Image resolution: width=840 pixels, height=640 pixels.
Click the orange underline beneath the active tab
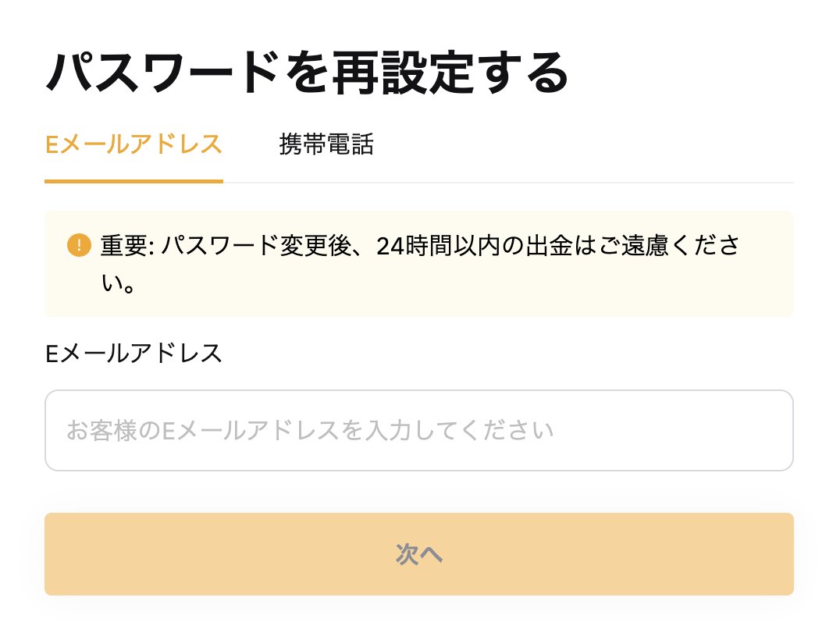pos(134,182)
